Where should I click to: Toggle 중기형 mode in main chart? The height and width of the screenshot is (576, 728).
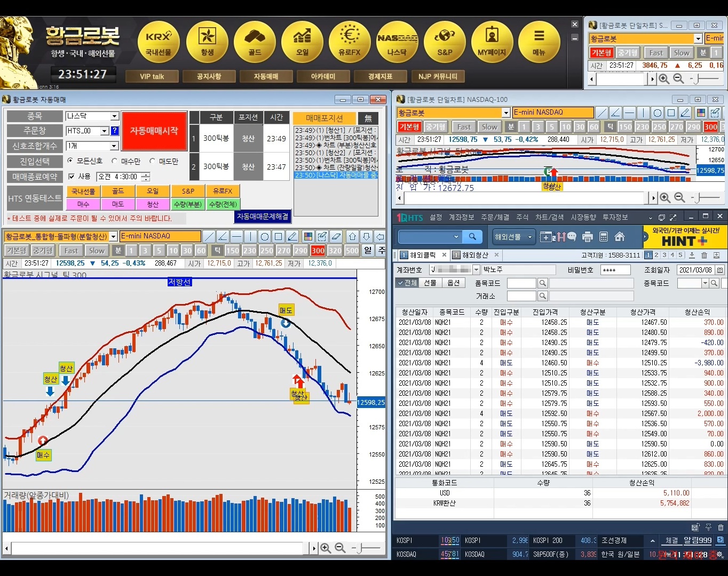(42, 251)
